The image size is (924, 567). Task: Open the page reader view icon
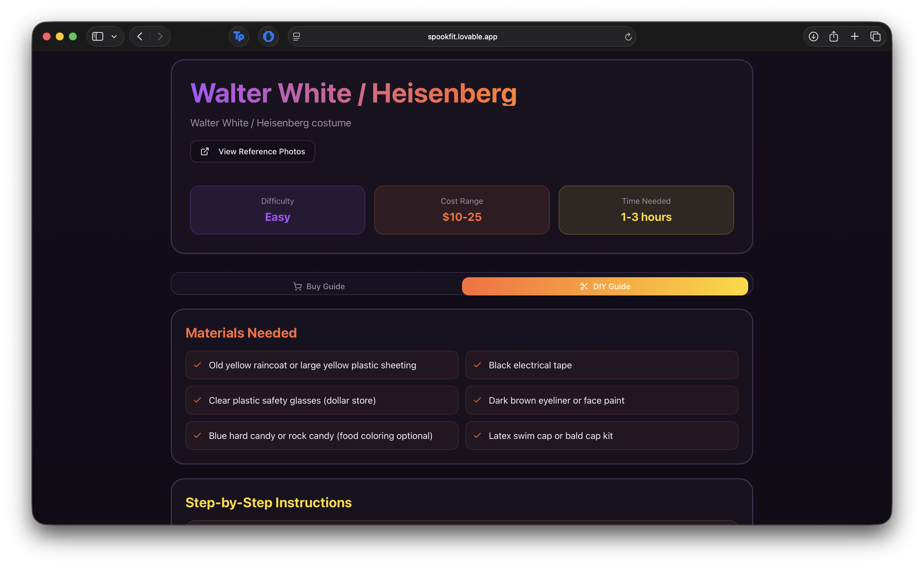pyautogui.click(x=296, y=36)
